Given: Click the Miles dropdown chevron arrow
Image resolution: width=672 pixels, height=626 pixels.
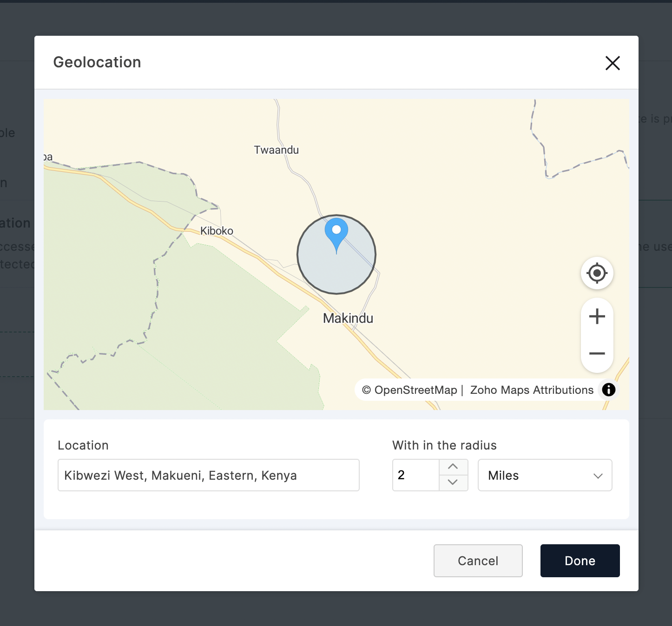Looking at the screenshot, I should (x=598, y=476).
